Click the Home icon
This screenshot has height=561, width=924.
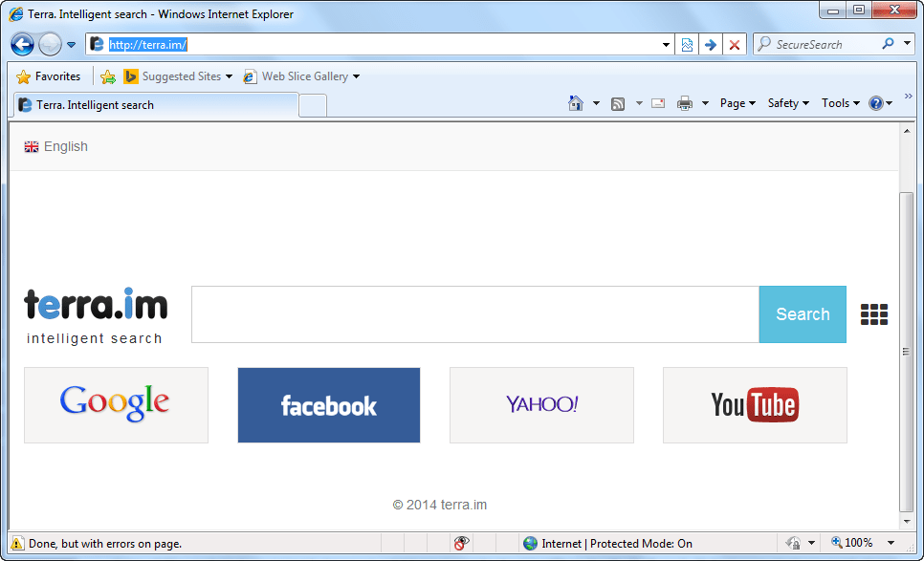point(576,103)
